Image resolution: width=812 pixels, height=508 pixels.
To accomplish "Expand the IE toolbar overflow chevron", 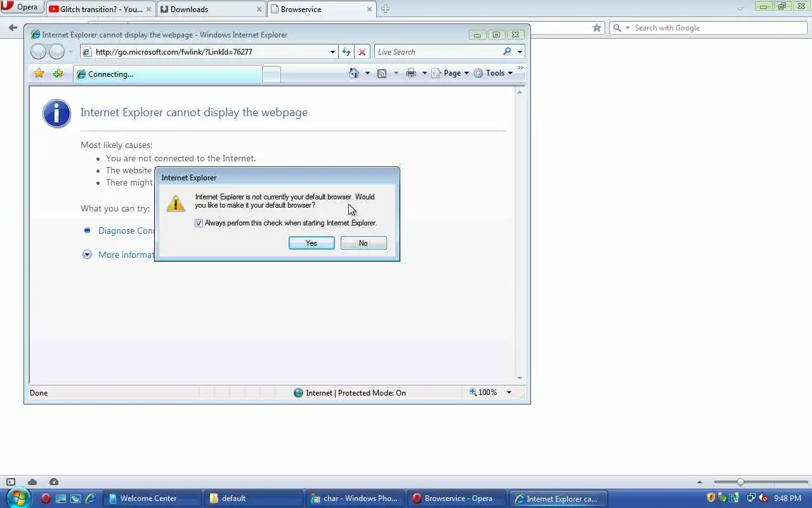I will click(521, 67).
